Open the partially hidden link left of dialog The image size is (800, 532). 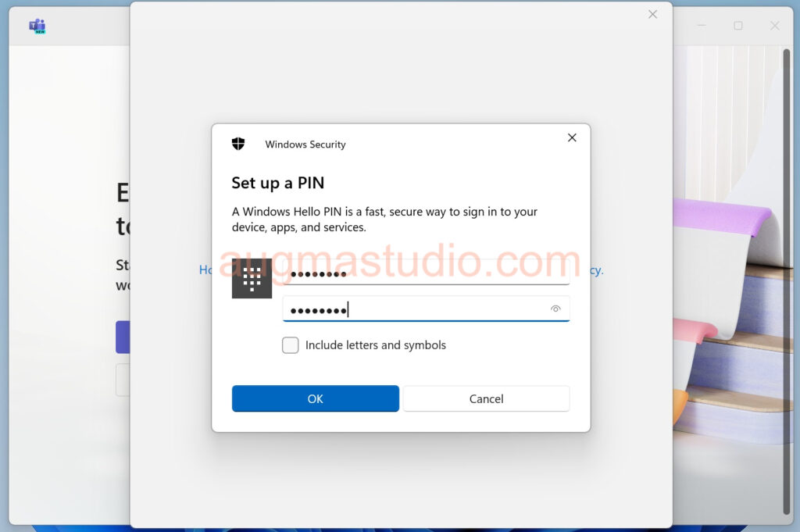205,270
